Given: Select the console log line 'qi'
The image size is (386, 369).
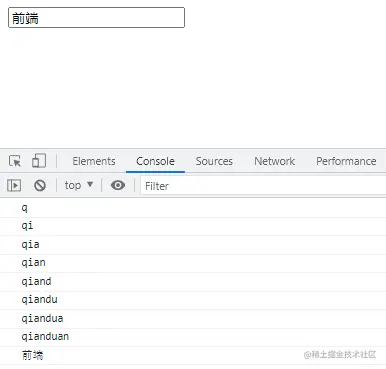Looking at the screenshot, I should tap(193, 226).
